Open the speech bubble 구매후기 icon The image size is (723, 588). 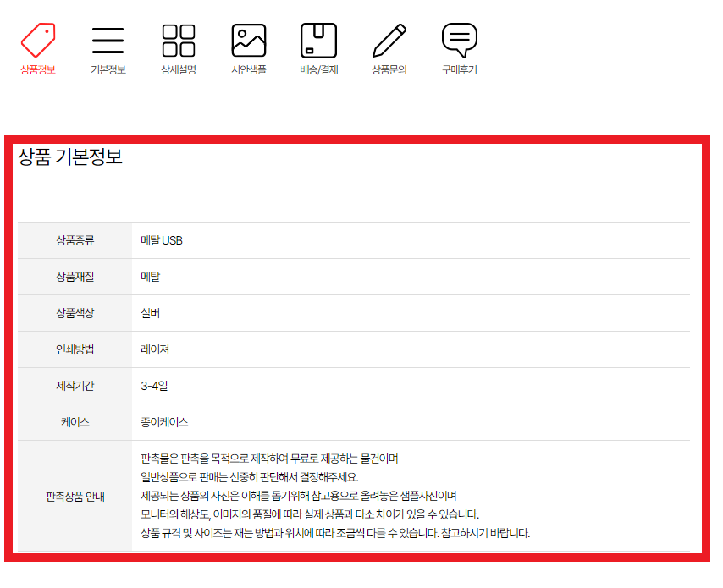[460, 39]
